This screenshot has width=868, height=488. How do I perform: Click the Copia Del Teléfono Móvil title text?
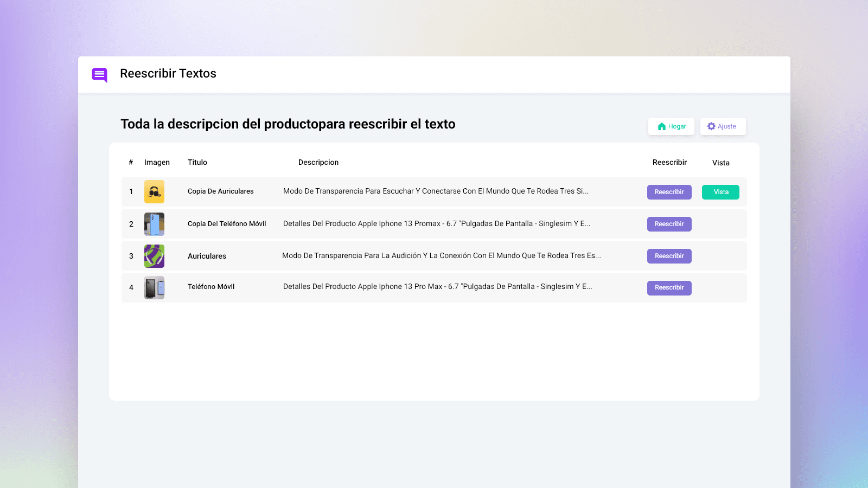[227, 223]
